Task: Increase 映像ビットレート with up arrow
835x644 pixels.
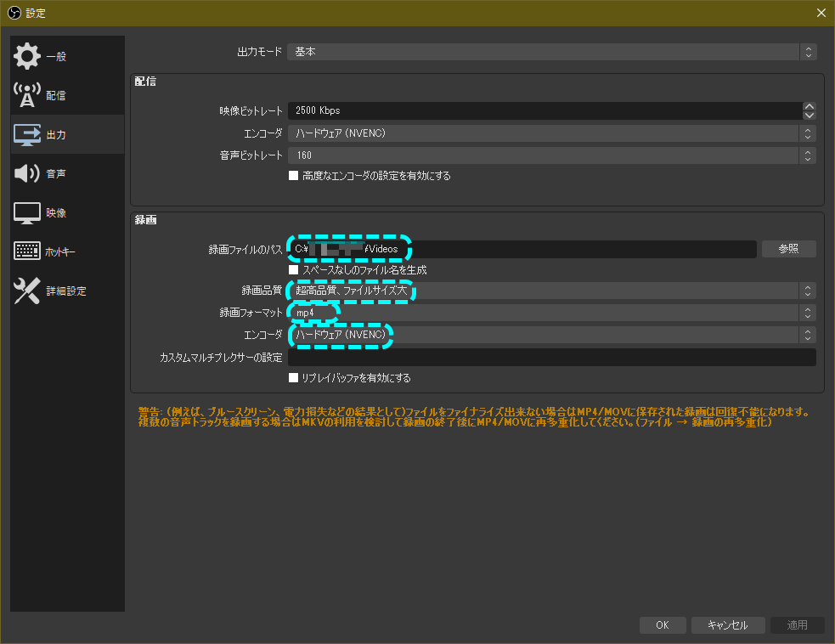Action: point(810,106)
